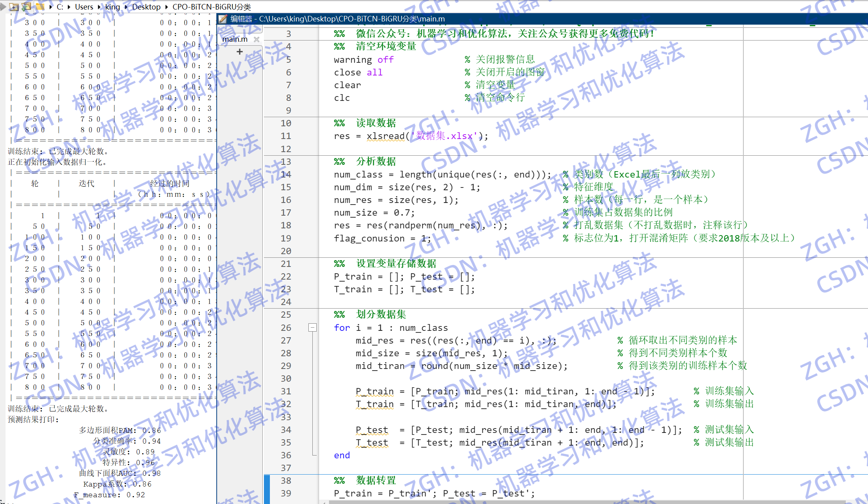Click the browse-for-folder icon

[x=26, y=6]
